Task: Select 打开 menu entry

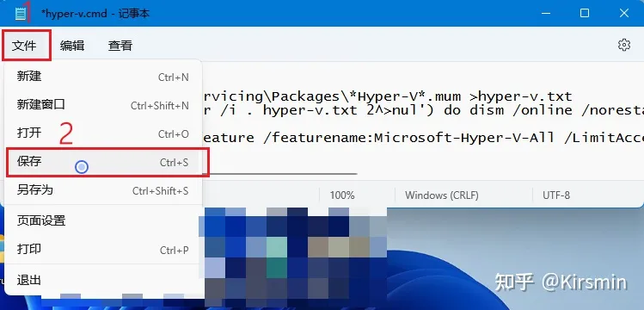Action: (102, 133)
